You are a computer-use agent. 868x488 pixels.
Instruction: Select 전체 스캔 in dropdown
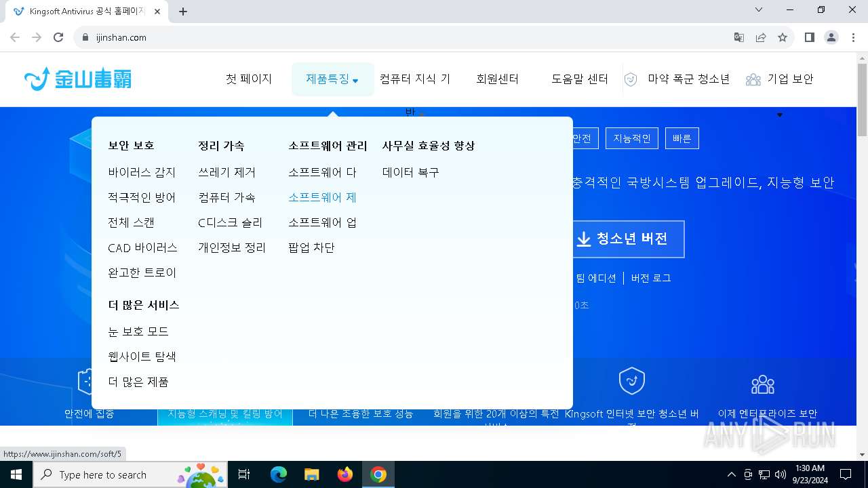tap(132, 222)
